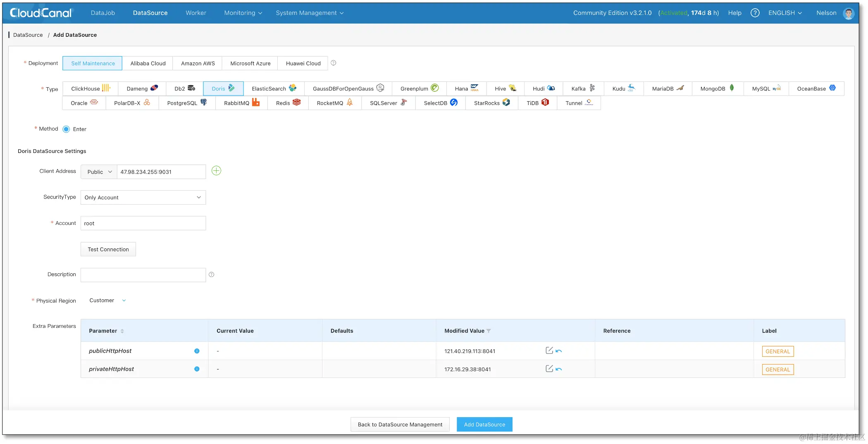
Task: Choose Self Maintenance deployment
Action: click(93, 63)
